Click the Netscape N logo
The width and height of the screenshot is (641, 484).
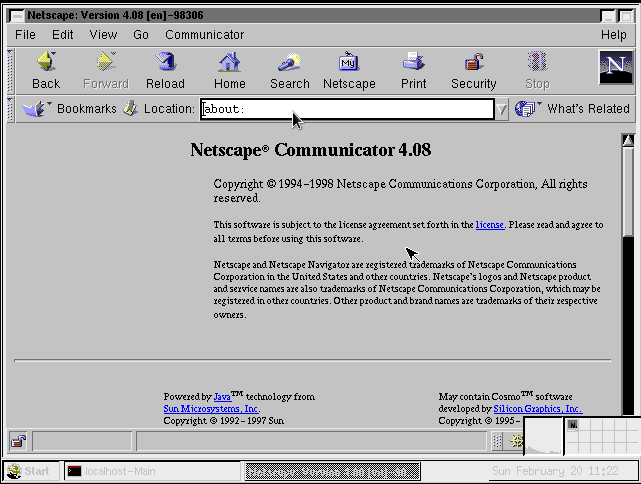(x=614, y=68)
